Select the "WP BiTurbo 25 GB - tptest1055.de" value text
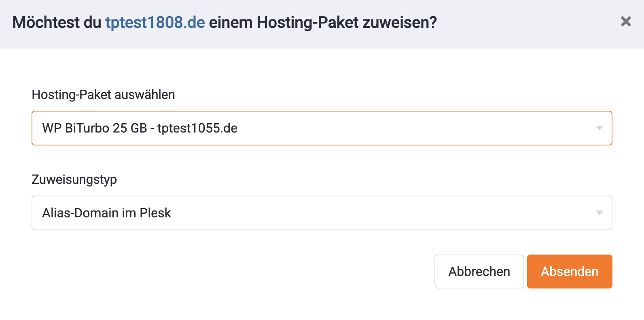The image size is (644, 320). pos(140,128)
